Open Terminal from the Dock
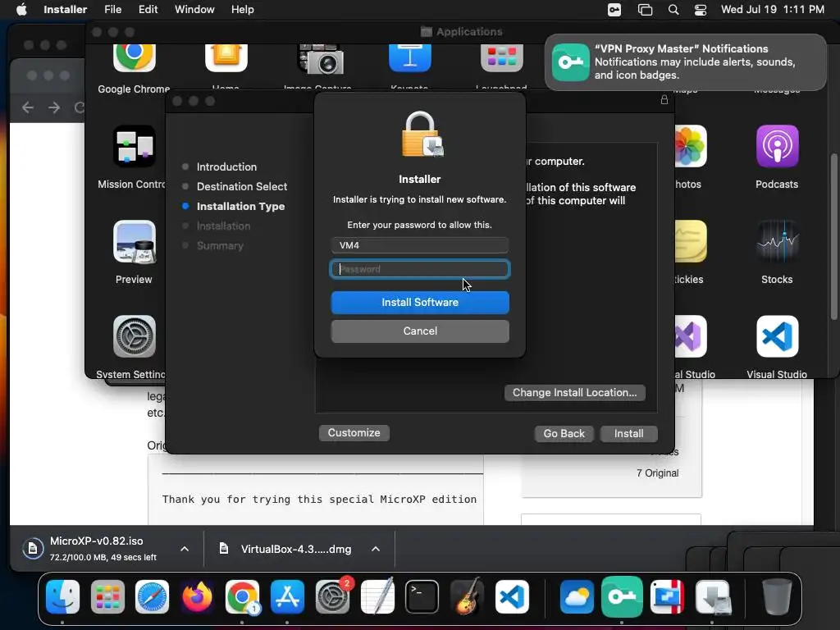The height and width of the screenshot is (630, 840). tap(422, 596)
